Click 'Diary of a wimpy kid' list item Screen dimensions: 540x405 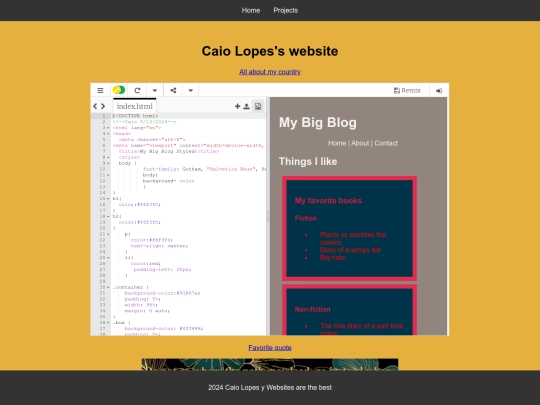(350, 250)
